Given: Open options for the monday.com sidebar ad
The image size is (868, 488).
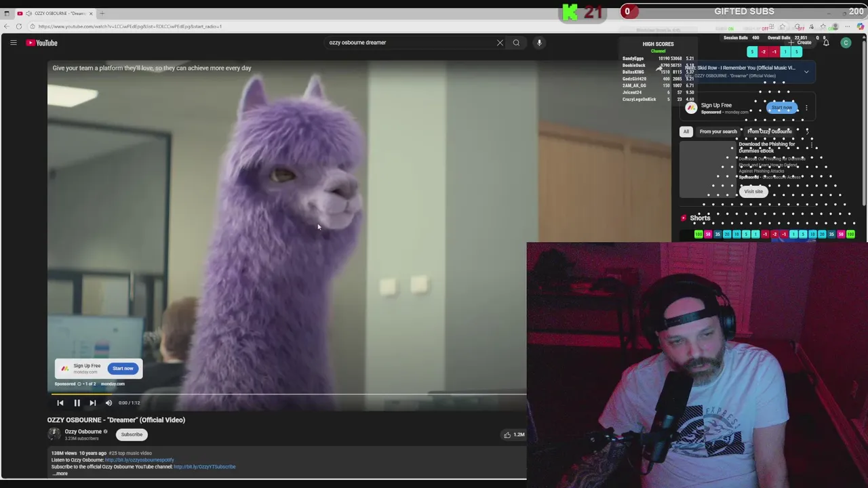Looking at the screenshot, I should coord(806,108).
